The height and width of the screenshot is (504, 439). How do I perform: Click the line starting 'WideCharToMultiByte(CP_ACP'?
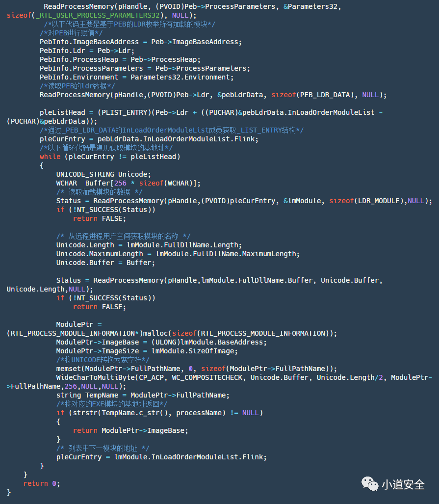[244, 378]
